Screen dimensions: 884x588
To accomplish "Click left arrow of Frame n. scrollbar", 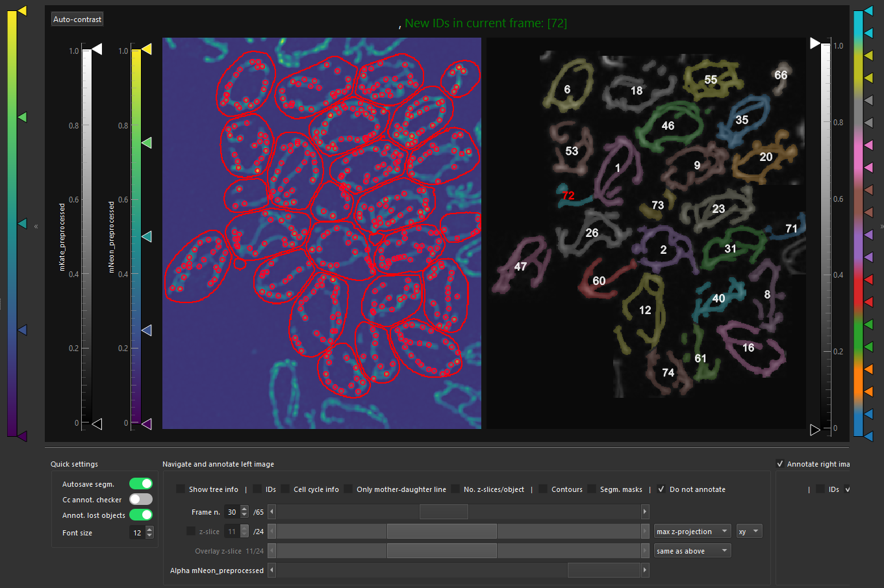I will point(272,512).
